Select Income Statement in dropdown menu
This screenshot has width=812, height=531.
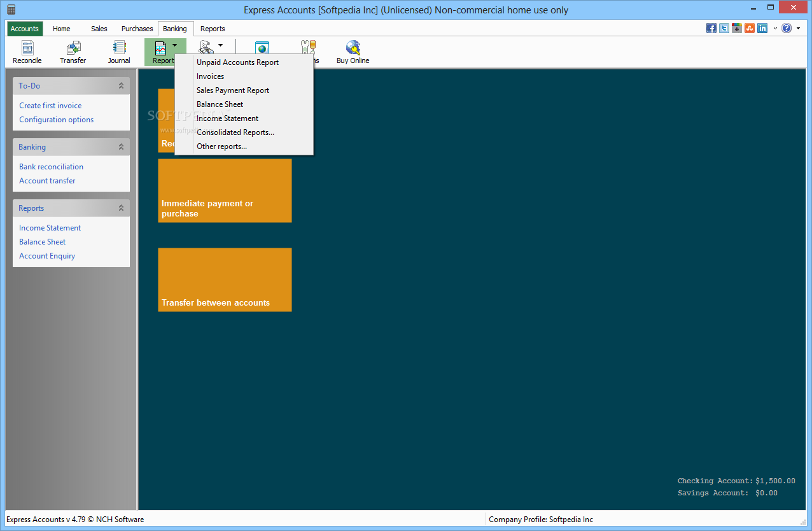[244, 118]
